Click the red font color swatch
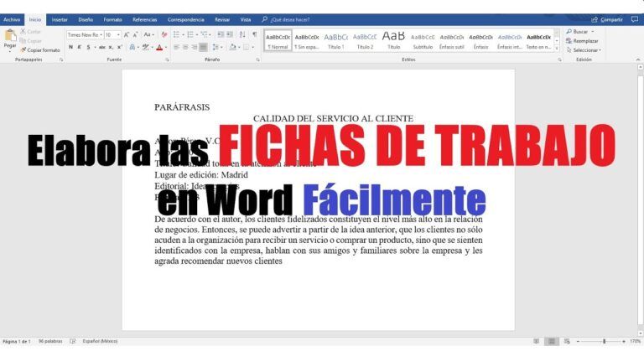 click(158, 48)
